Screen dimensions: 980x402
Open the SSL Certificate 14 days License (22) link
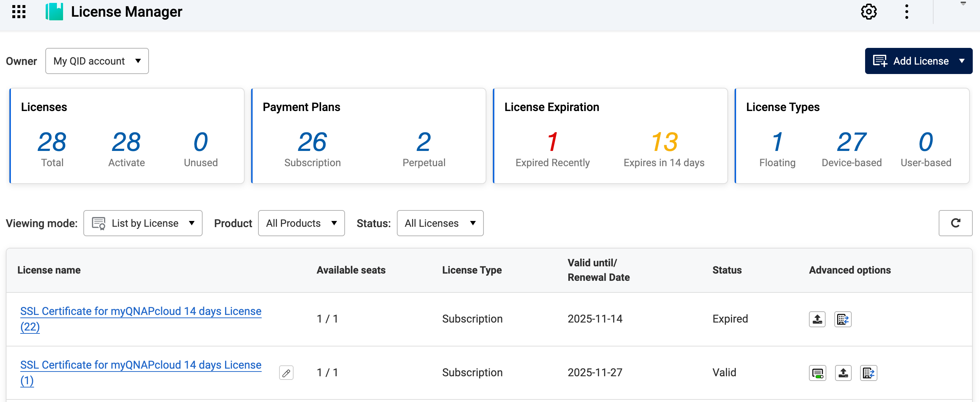[x=140, y=311]
